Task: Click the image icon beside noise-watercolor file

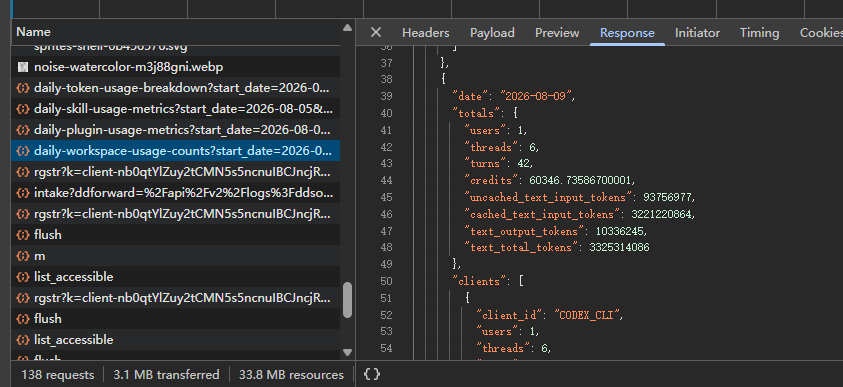Action: 23,67
